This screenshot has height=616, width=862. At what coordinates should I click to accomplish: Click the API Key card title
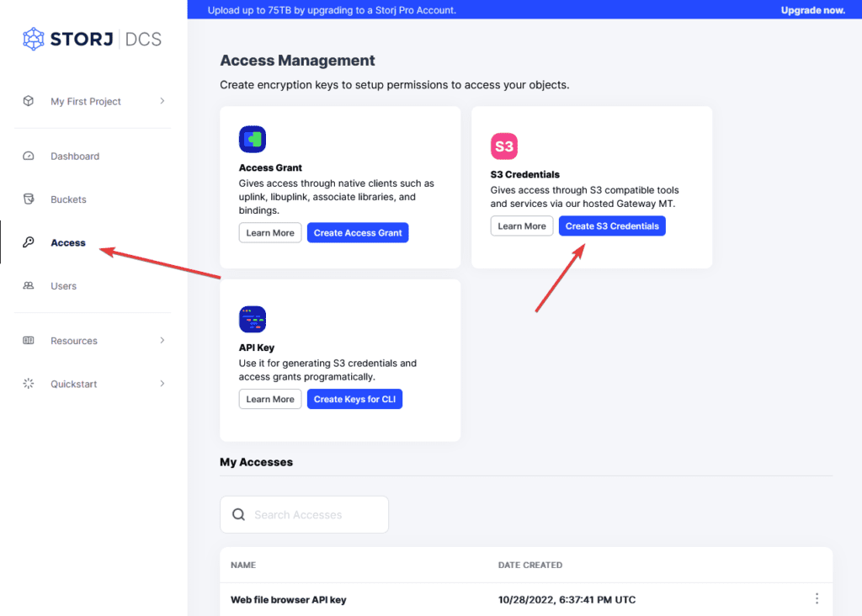256,348
